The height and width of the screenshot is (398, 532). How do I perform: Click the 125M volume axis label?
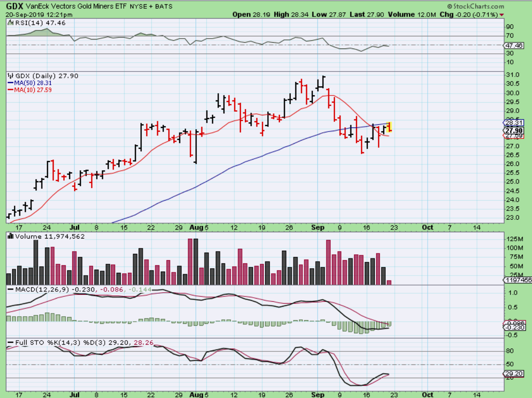pos(515,239)
